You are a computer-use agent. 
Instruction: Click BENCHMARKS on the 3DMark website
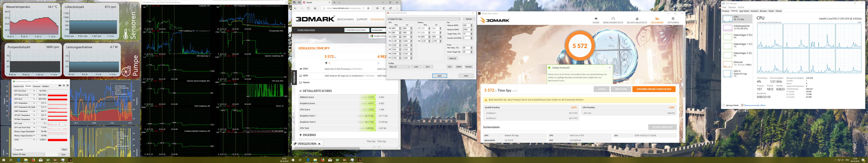pyautogui.click(x=345, y=19)
